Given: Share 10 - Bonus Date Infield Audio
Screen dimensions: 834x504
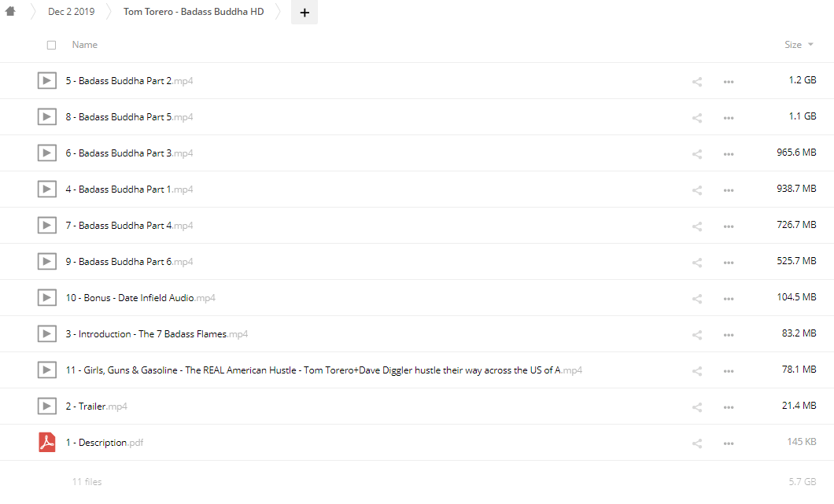Looking at the screenshot, I should click(697, 299).
